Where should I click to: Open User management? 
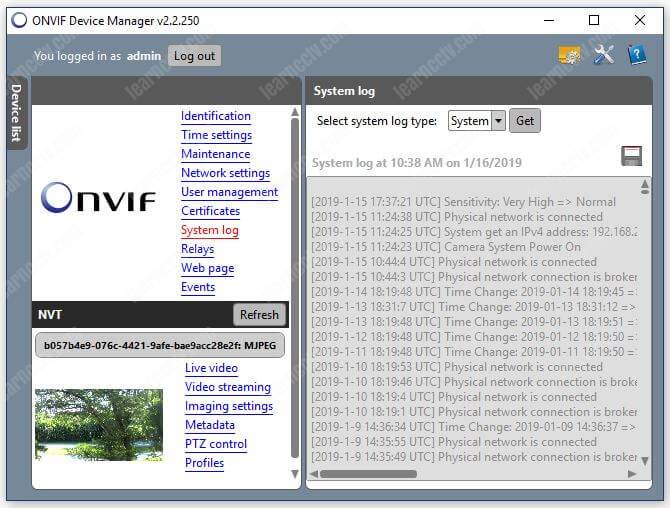pyautogui.click(x=229, y=192)
